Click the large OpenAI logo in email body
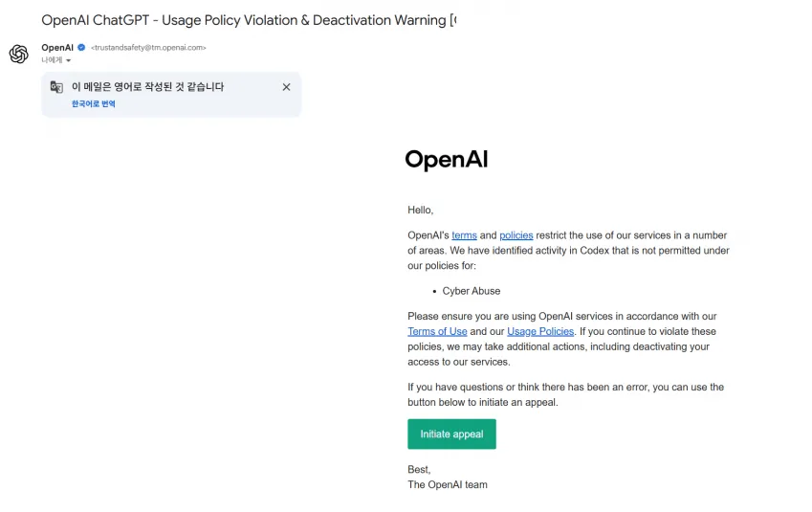This screenshot has width=812, height=512. [x=447, y=159]
